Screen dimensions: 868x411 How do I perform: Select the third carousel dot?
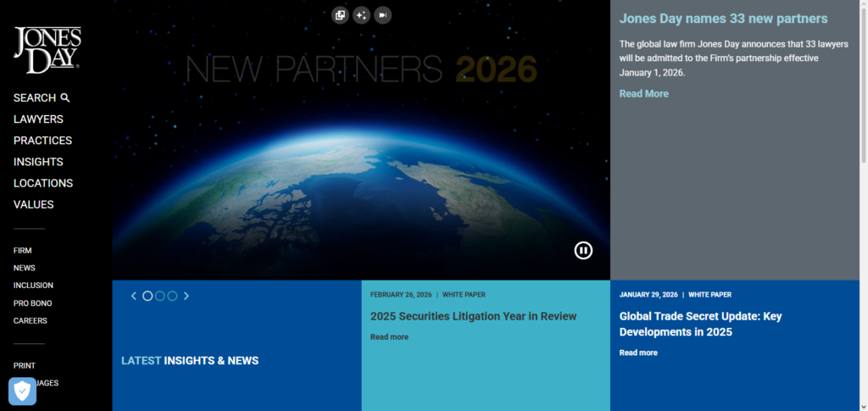172,296
